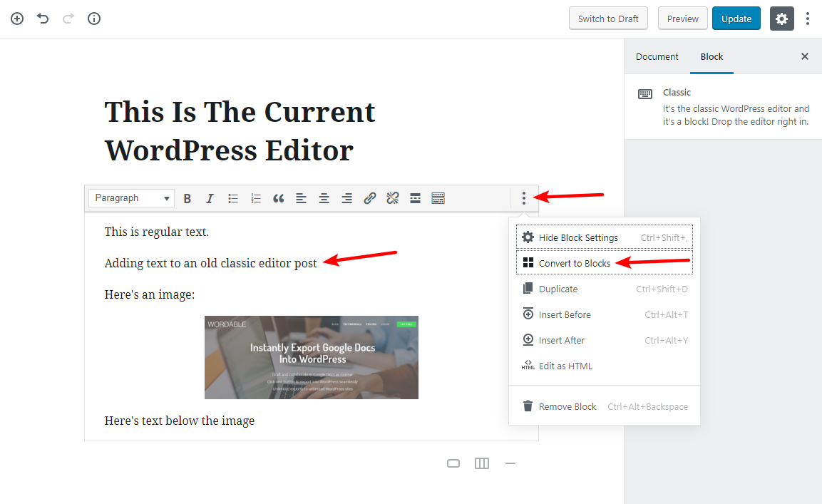
Task: Toggle settings sidebar with gear button
Action: click(781, 19)
